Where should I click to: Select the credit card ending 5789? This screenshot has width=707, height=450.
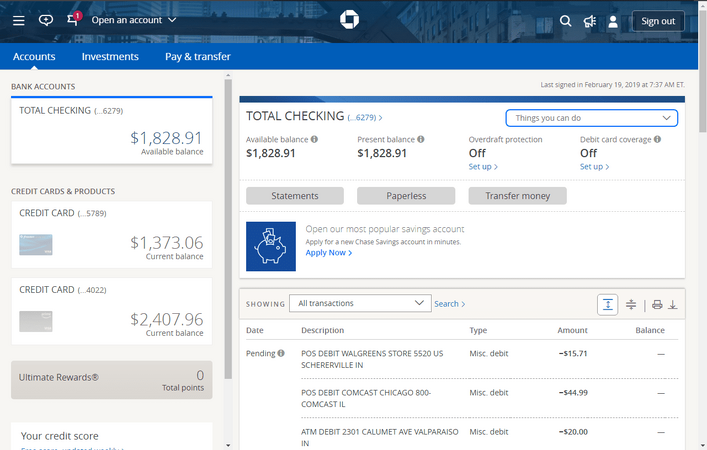pos(111,234)
